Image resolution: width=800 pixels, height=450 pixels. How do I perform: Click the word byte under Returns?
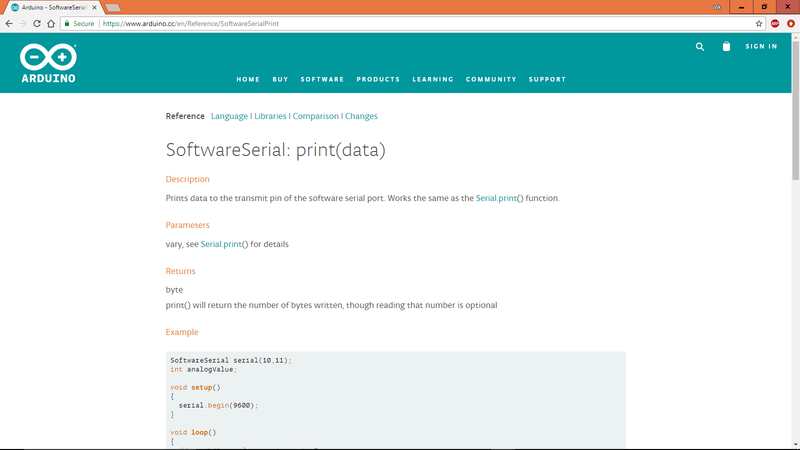point(174,290)
